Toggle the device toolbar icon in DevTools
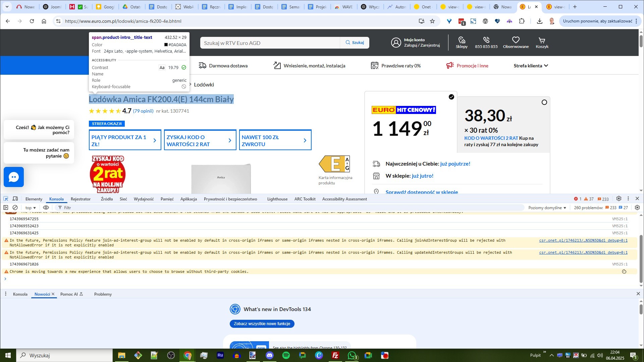The width and height of the screenshot is (644, 362). pyautogui.click(x=15, y=199)
